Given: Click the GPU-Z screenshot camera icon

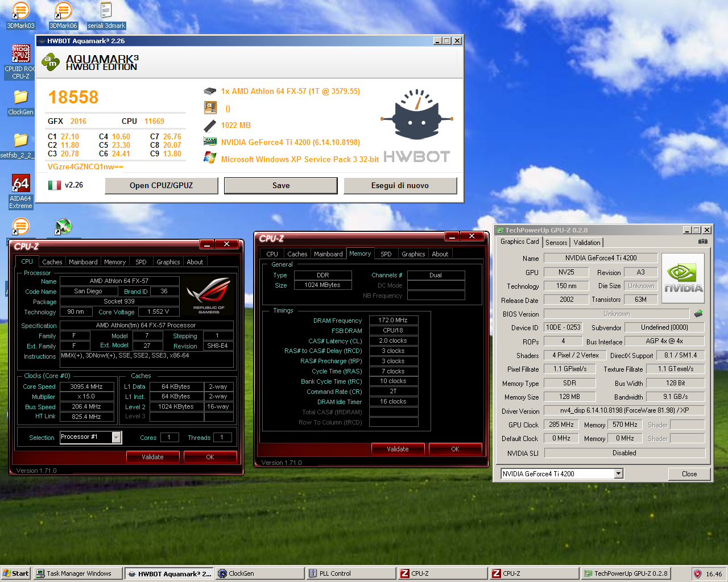Looking at the screenshot, I should pos(703,242).
